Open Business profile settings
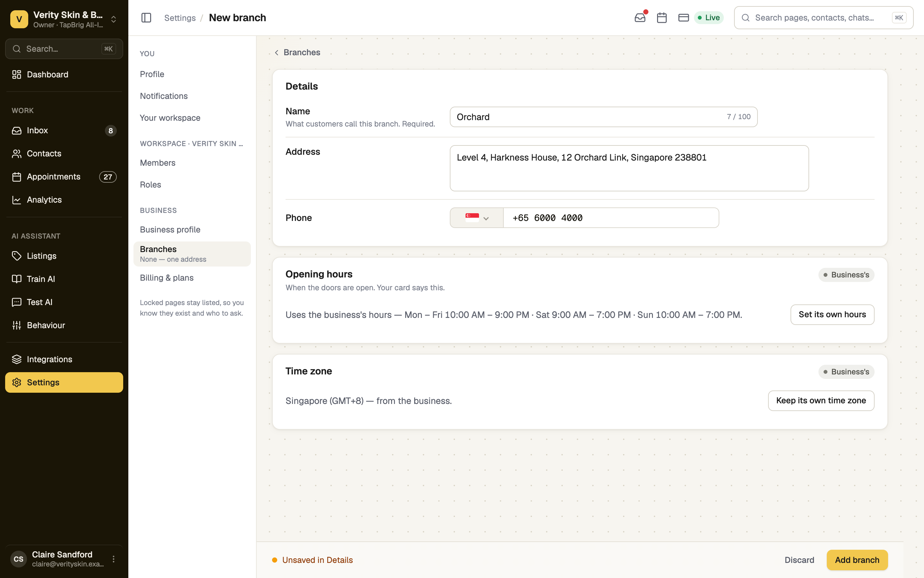Screen dimensions: 924x578 [x=192, y=230]
